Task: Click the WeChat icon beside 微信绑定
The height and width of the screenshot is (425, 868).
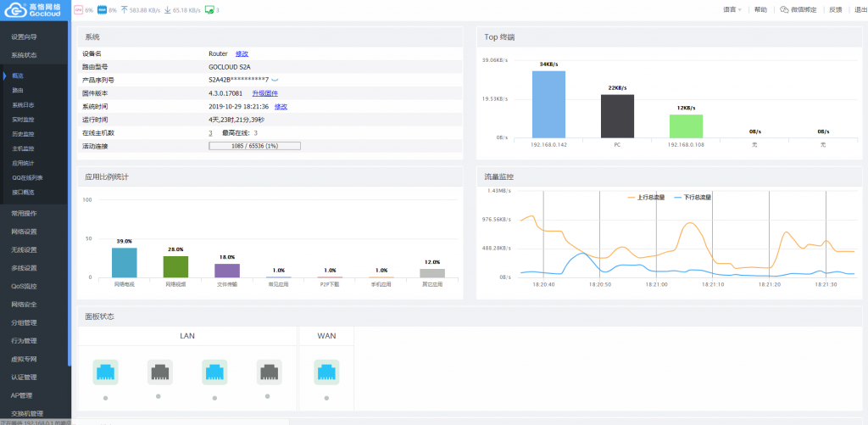Action: click(784, 10)
